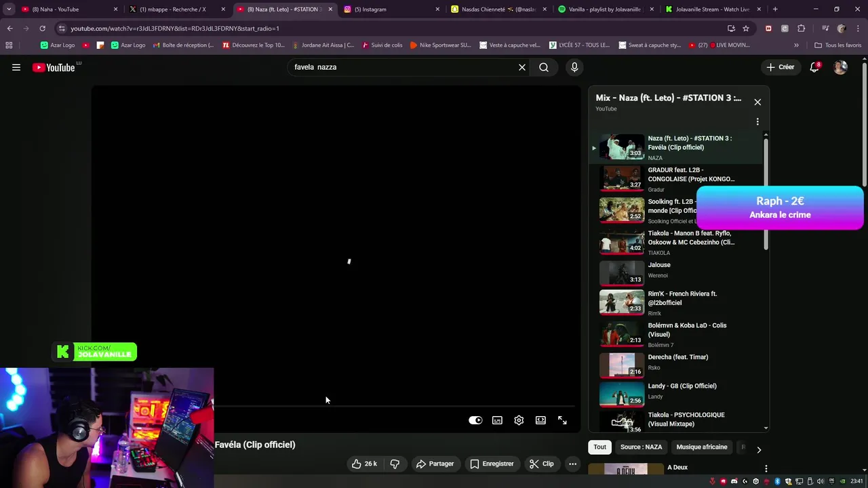The image size is (868, 488).
Task: Switch to Nasdas Chienneté Snapchat tab
Action: point(498,9)
